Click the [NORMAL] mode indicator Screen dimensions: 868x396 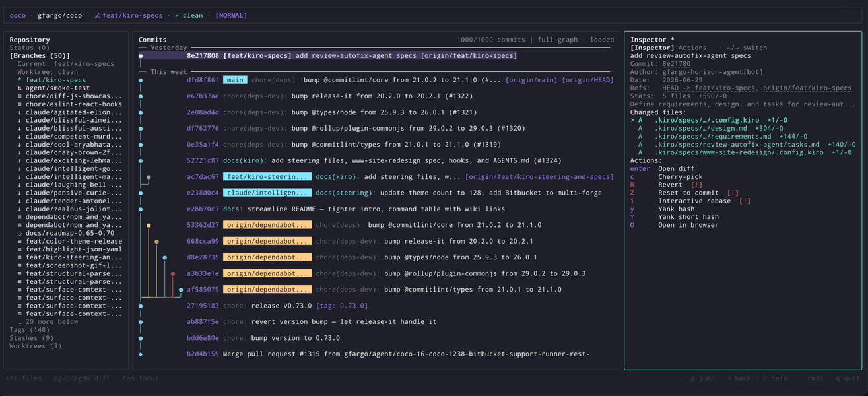(231, 15)
